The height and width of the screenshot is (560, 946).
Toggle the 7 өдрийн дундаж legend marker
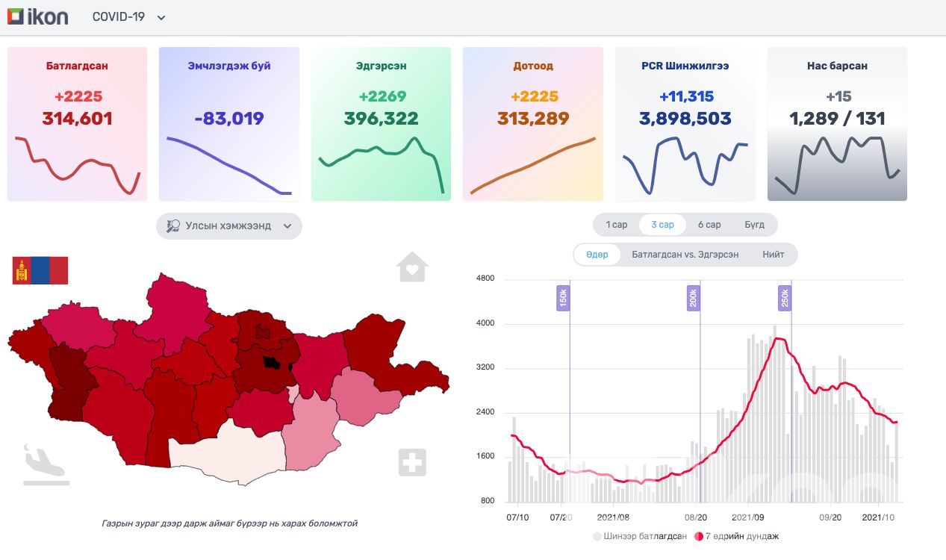coord(699,536)
